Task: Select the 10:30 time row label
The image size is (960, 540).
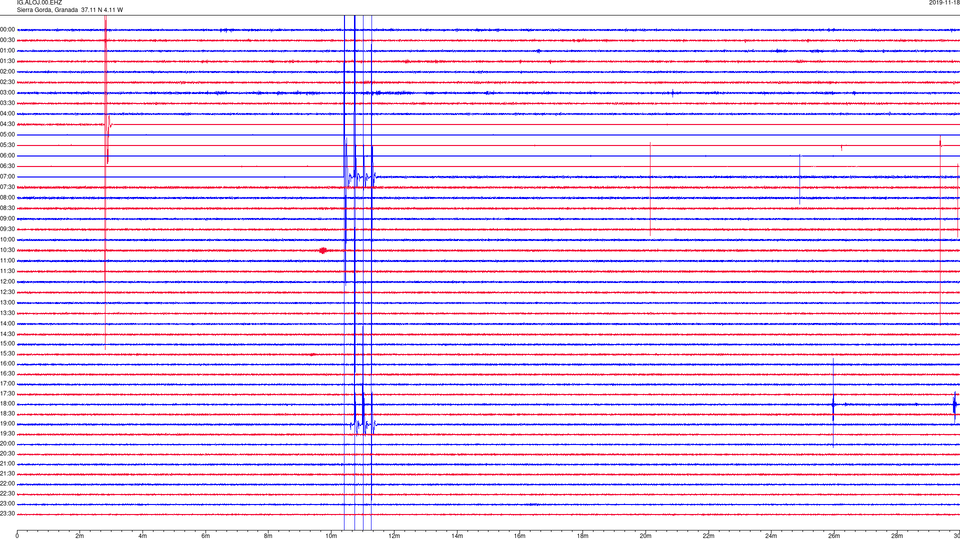Action: coord(7,250)
